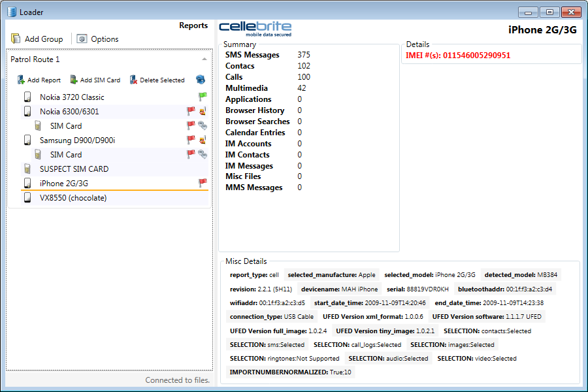Click the Contacs summary row
This screenshot has width=588, height=392.
click(x=268, y=66)
